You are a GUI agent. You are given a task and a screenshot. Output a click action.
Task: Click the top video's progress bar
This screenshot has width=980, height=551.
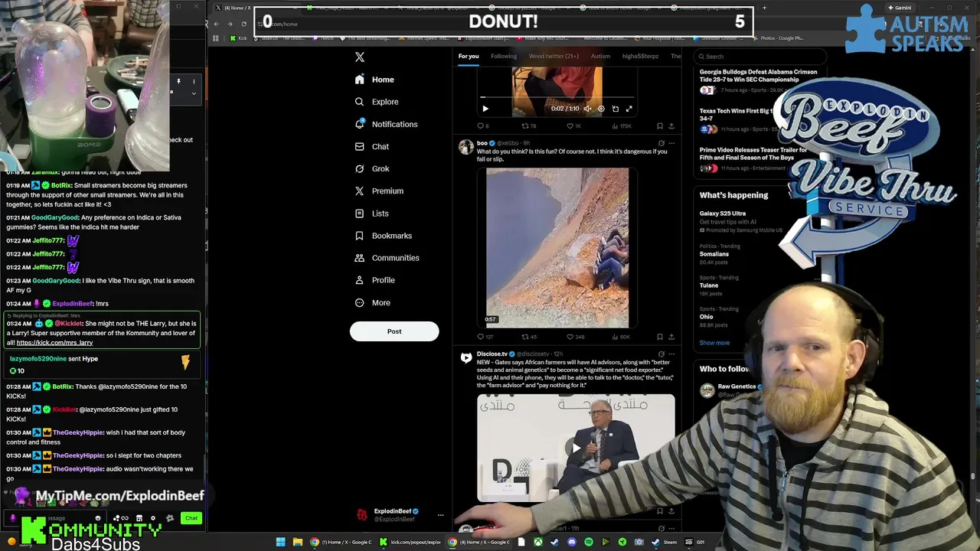coord(557,97)
